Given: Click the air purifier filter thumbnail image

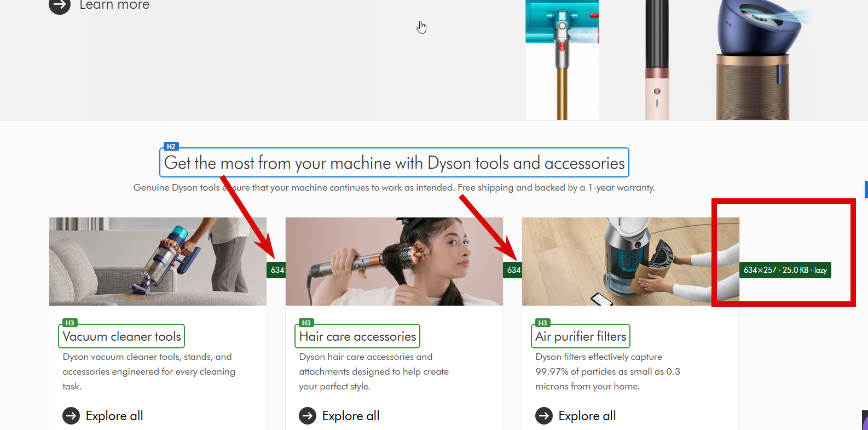Looking at the screenshot, I should point(630,261).
